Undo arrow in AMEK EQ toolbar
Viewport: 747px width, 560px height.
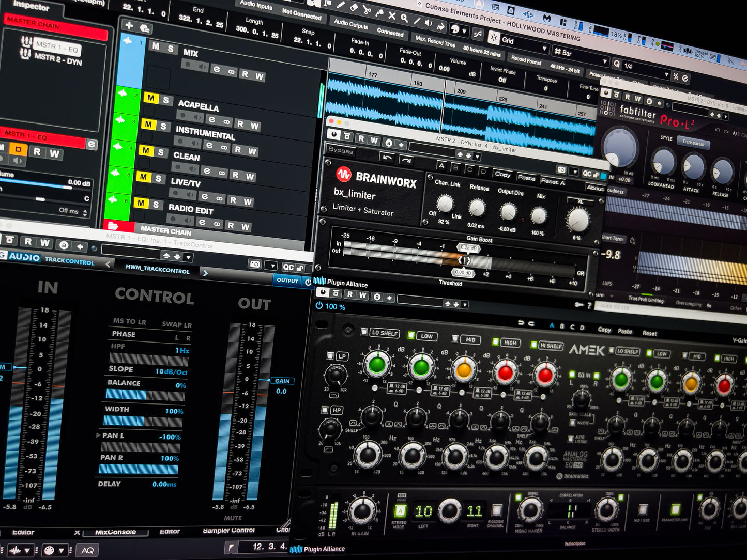click(521, 322)
